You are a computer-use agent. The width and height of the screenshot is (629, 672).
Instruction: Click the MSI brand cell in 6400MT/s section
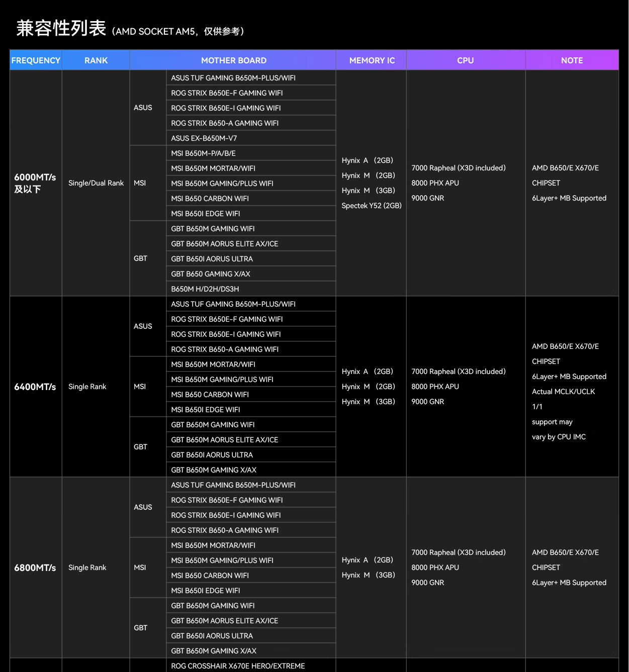point(148,387)
